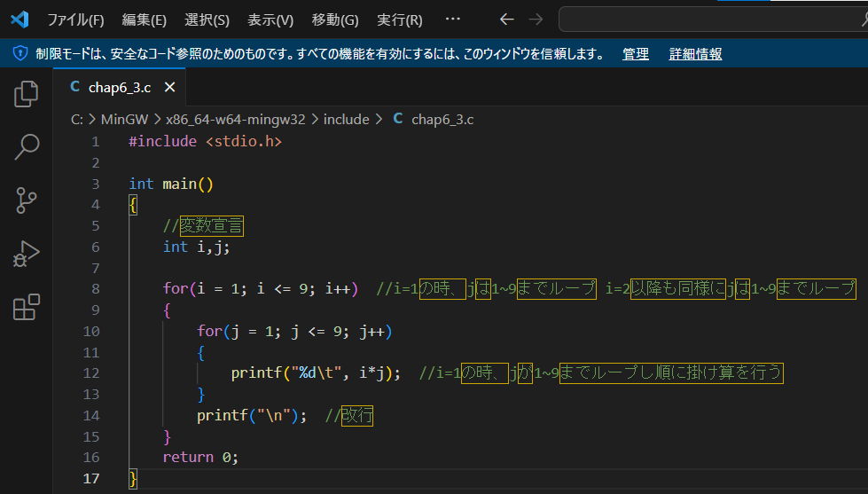
Task: Open the x86_64-w64-mingw32 breadcrumb
Action: click(x=235, y=119)
